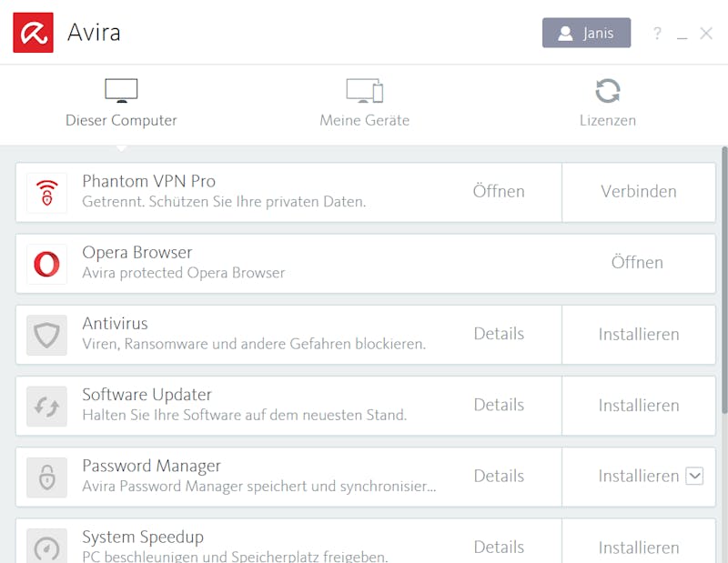Click the Software Updater title text
Image resolution: width=728 pixels, height=563 pixels.
147,395
